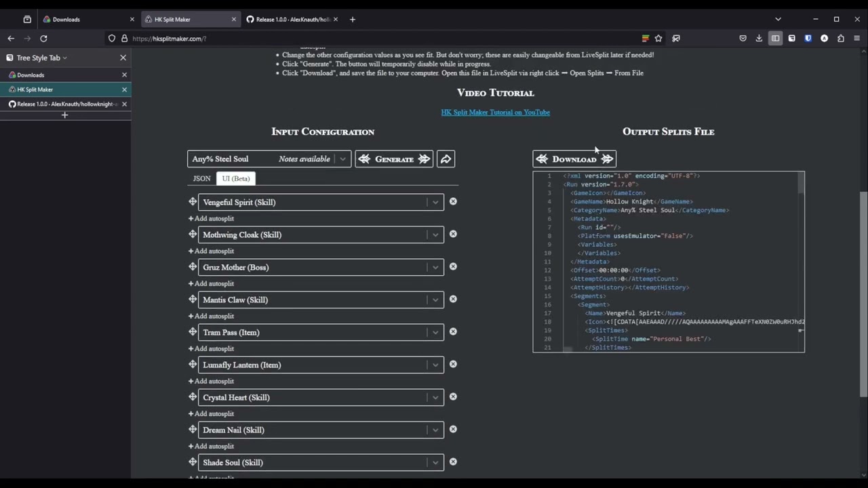Bookmark this page with the star icon
Viewport: 868px width, 488px height.
click(x=658, y=39)
